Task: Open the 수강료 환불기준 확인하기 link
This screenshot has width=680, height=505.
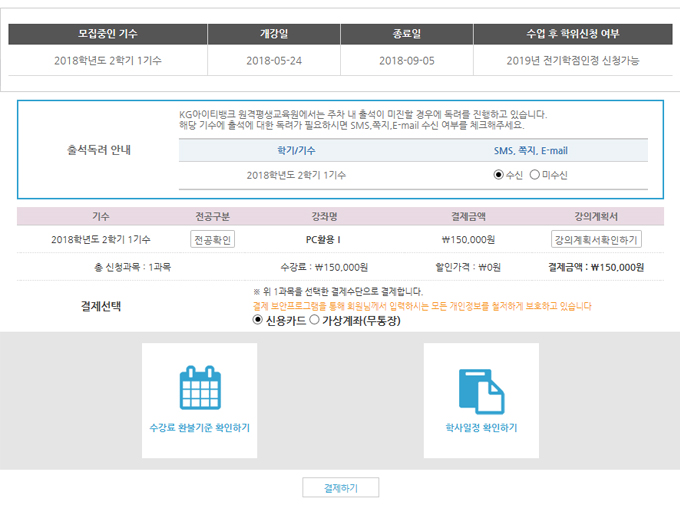Action: coord(199,427)
